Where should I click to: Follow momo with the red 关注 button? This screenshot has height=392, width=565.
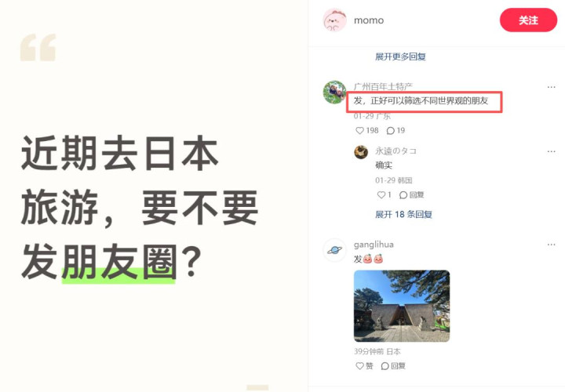[528, 20]
